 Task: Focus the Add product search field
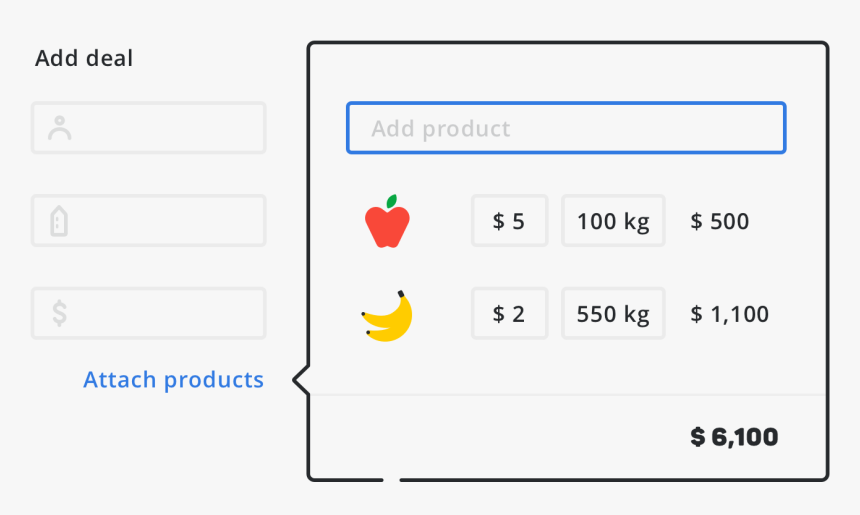pos(566,128)
